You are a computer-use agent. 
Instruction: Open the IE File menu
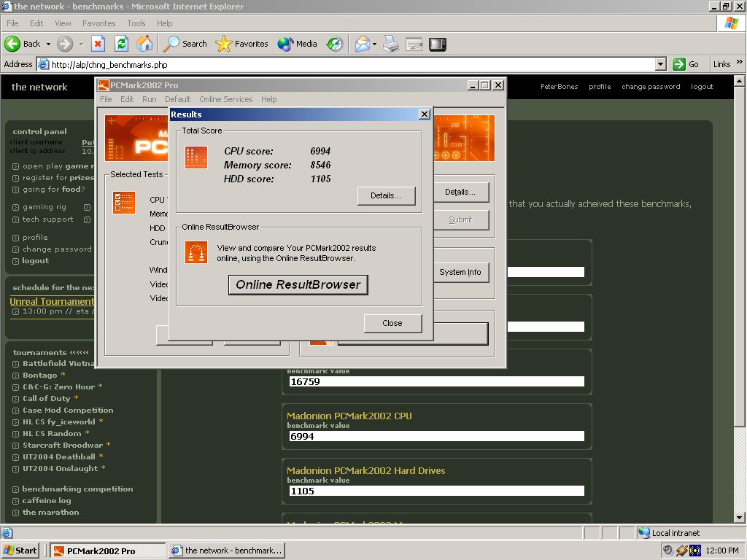coord(12,23)
